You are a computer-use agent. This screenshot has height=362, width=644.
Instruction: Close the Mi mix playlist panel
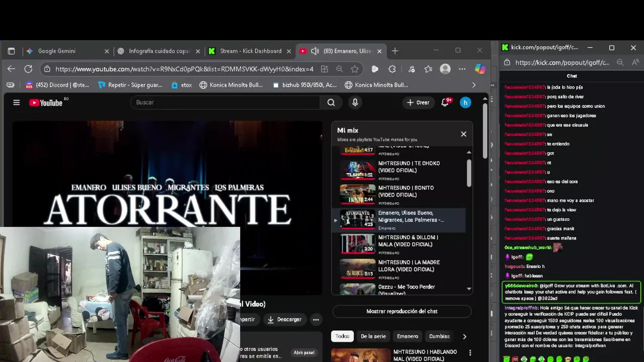(463, 134)
